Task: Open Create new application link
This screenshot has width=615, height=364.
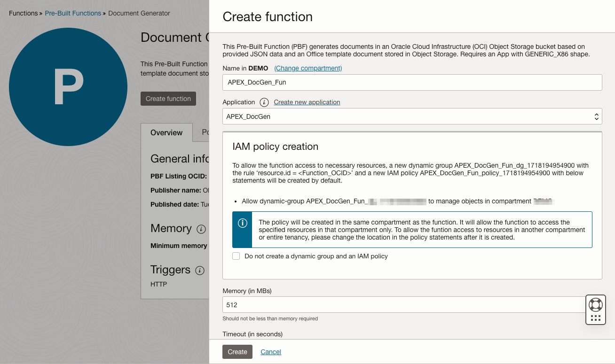Action: (307, 102)
